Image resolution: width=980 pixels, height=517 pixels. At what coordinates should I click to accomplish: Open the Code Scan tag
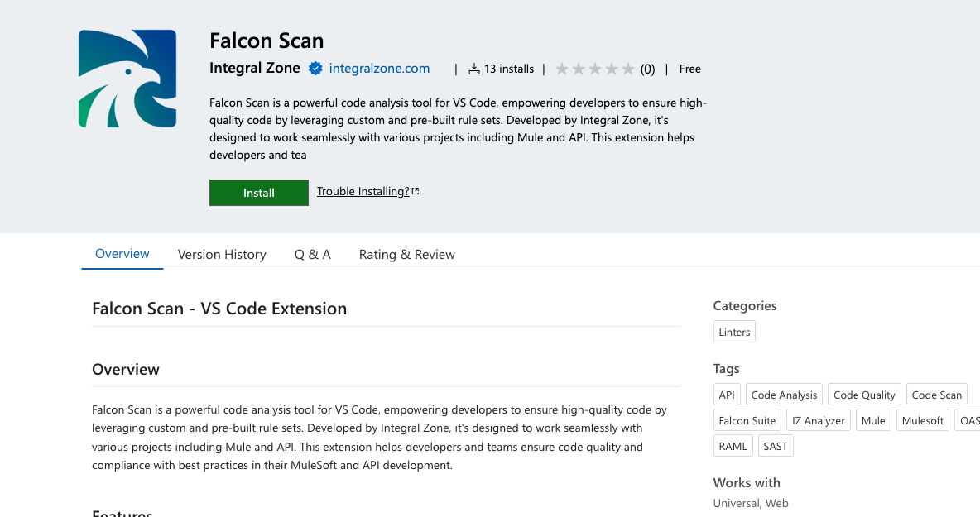tap(937, 395)
